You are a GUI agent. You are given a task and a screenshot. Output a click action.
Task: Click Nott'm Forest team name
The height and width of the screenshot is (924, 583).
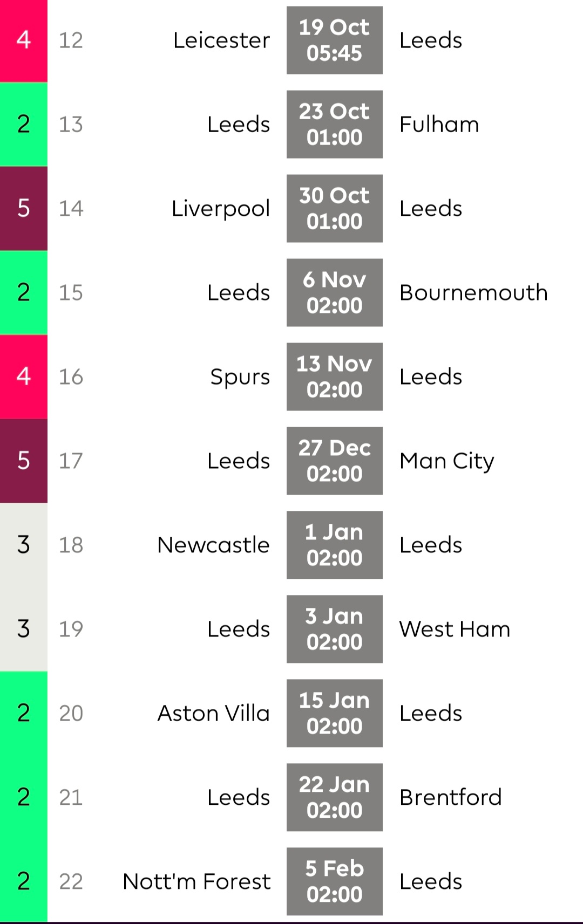click(196, 881)
